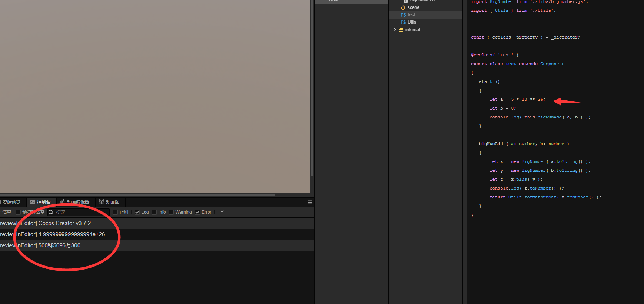The height and width of the screenshot is (304, 644).
Task: Click the 'let a = 5 * 10 ** 26' code line
Action: point(517,99)
